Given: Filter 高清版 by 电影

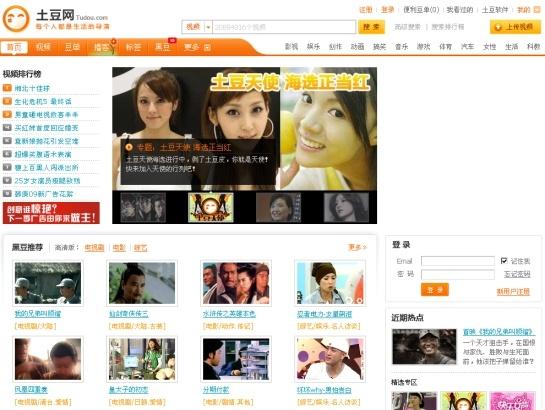Looking at the screenshot, I should (119, 248).
